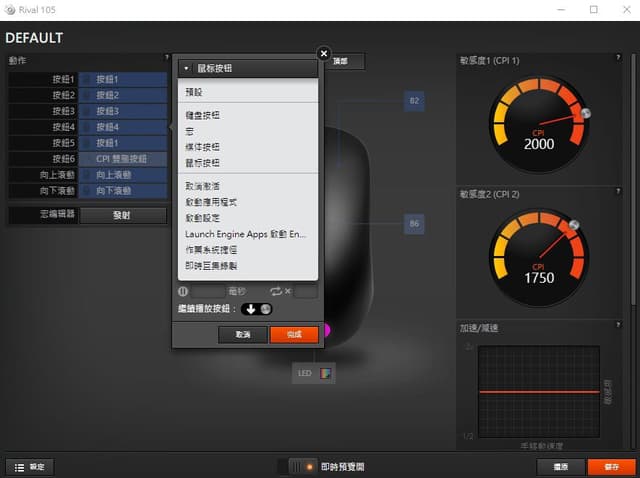Click the pause/delay icon in the popup
This screenshot has width=640, height=478.
click(x=183, y=291)
